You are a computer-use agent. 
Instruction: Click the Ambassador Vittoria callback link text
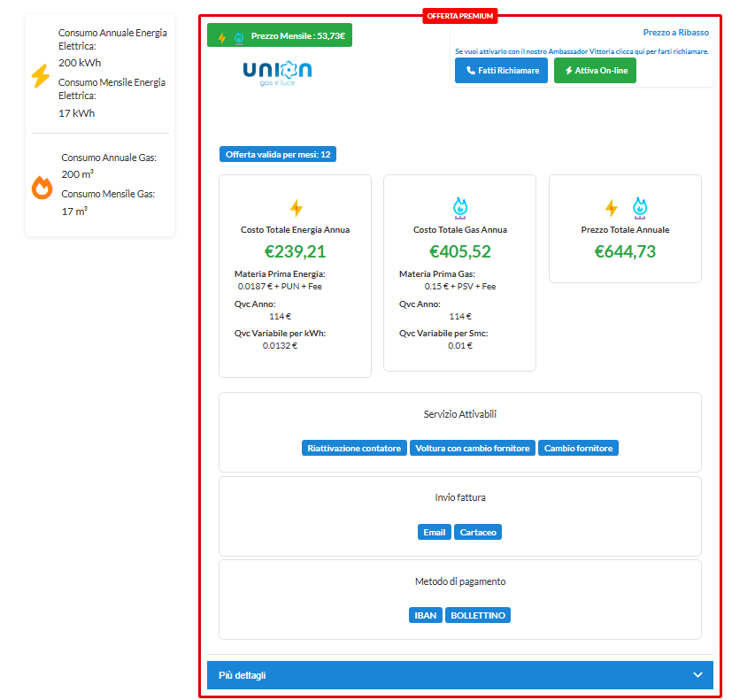pyautogui.click(x=582, y=51)
